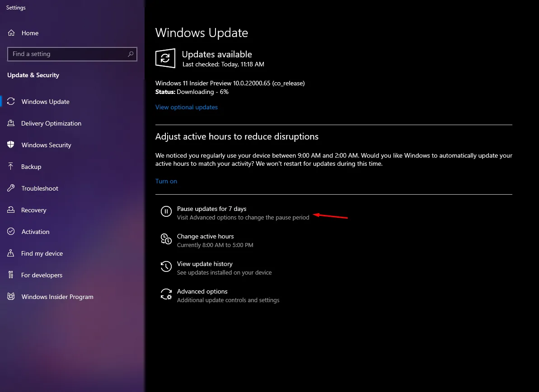The height and width of the screenshot is (392, 539).
Task: Open Advanced options
Action: 202,291
